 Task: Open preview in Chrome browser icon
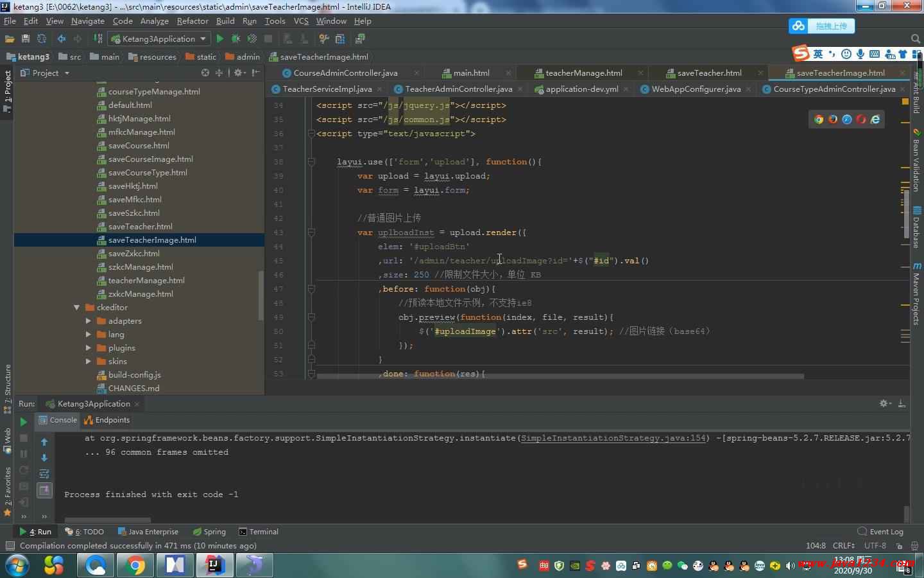tap(819, 119)
